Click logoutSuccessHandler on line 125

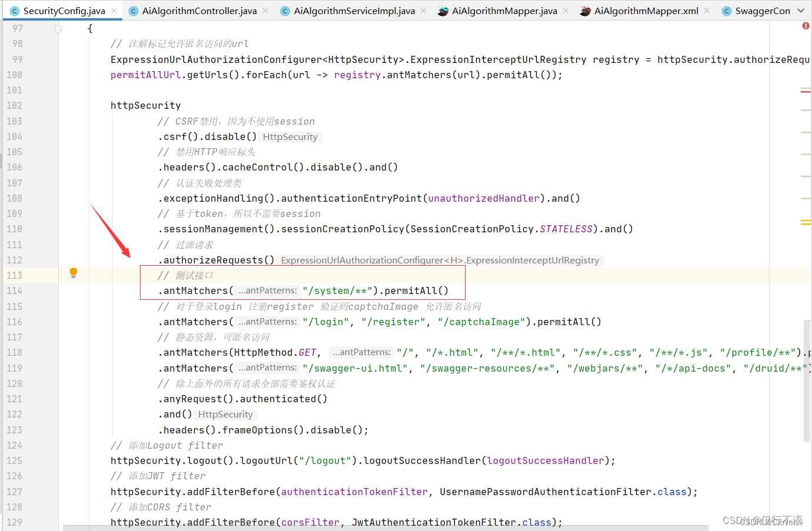click(546, 460)
